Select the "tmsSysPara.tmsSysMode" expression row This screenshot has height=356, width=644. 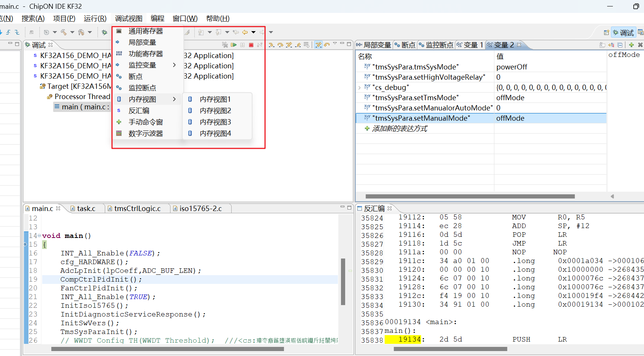pyautogui.click(x=481, y=67)
